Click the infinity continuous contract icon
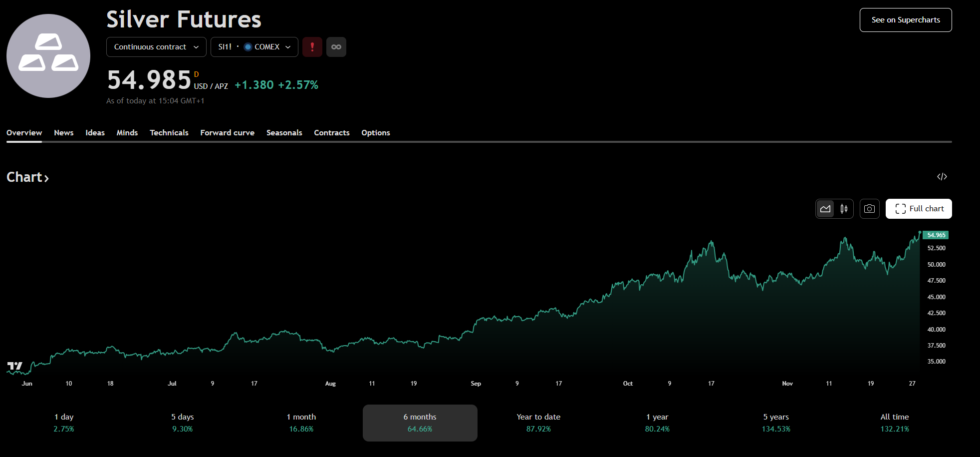The width and height of the screenshot is (980, 457). pos(336,47)
